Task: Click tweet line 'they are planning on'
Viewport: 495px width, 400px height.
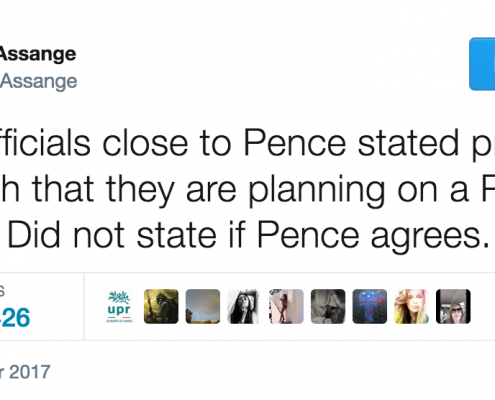Action: click(x=247, y=189)
